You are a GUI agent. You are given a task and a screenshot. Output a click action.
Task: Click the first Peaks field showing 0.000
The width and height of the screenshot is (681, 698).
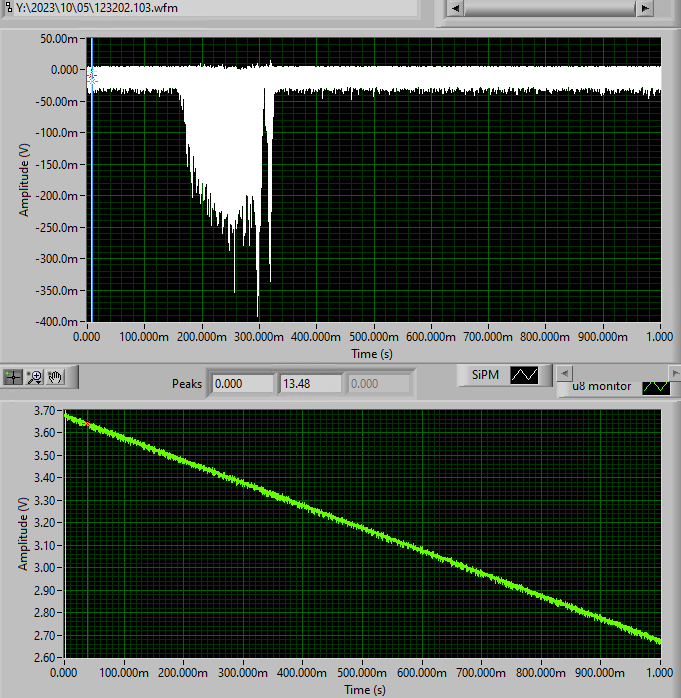point(243,384)
